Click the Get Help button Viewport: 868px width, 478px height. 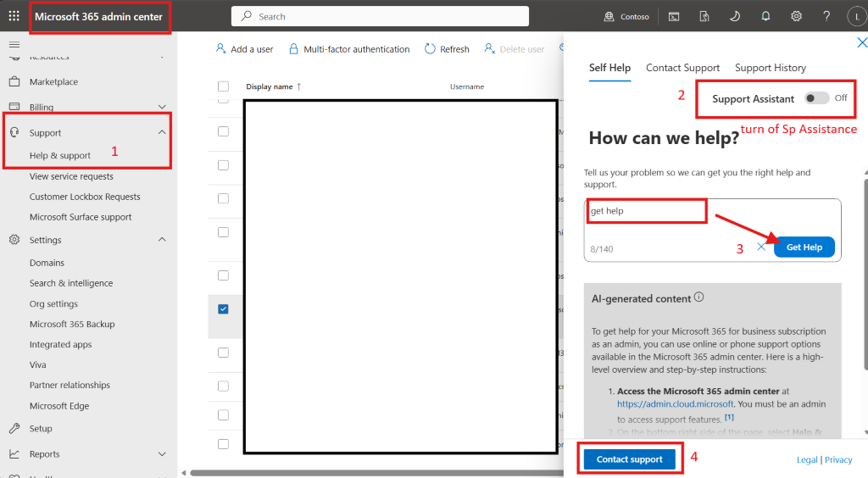point(804,247)
